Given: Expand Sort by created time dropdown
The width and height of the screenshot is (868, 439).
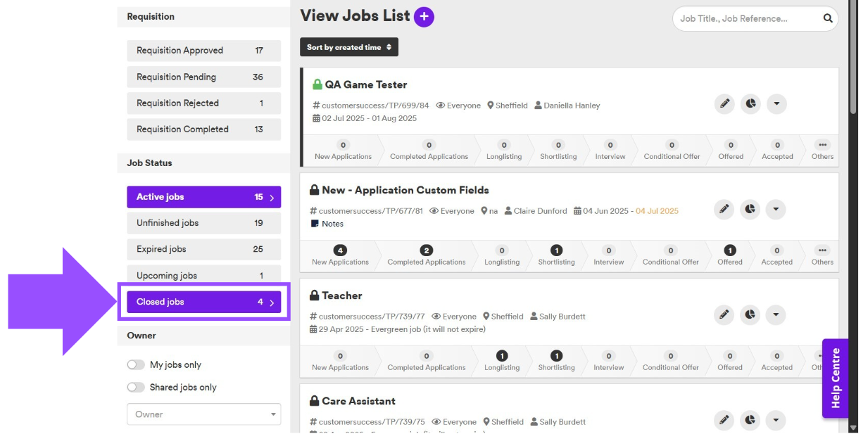Looking at the screenshot, I should tap(349, 47).
